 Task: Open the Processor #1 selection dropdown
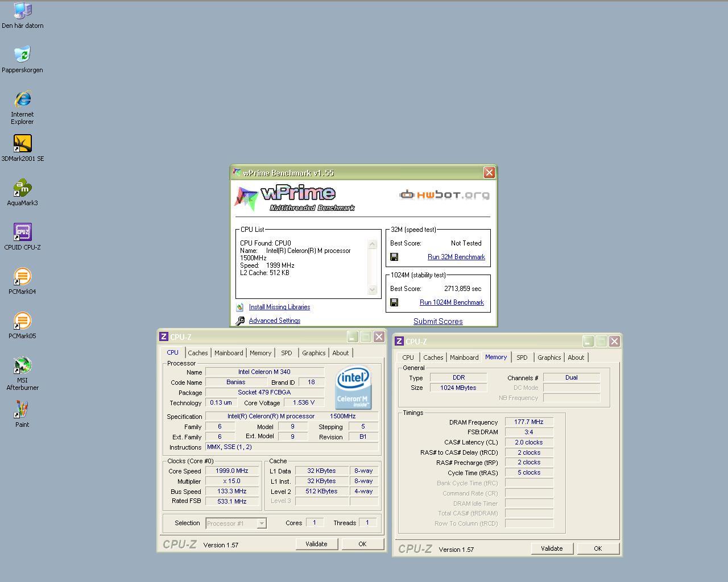pyautogui.click(x=236, y=523)
